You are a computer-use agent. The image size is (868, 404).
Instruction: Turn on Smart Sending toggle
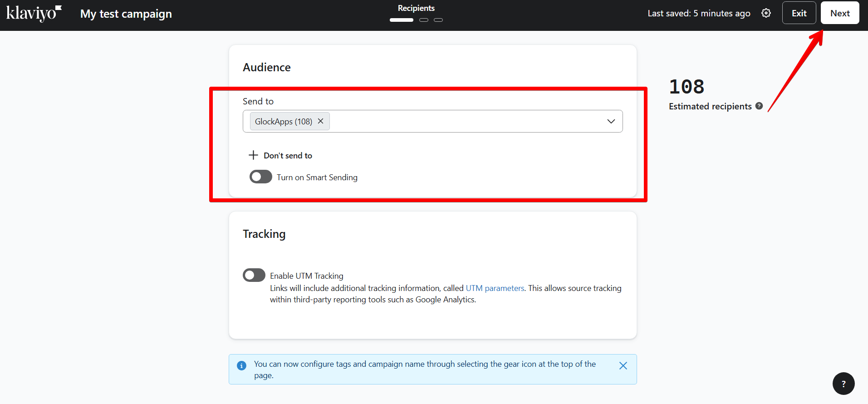point(261,177)
